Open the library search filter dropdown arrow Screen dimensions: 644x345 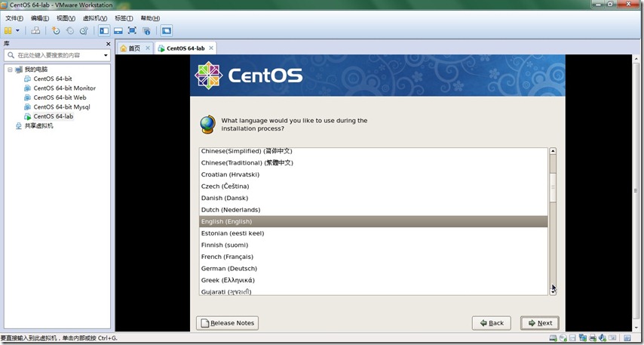[106, 55]
